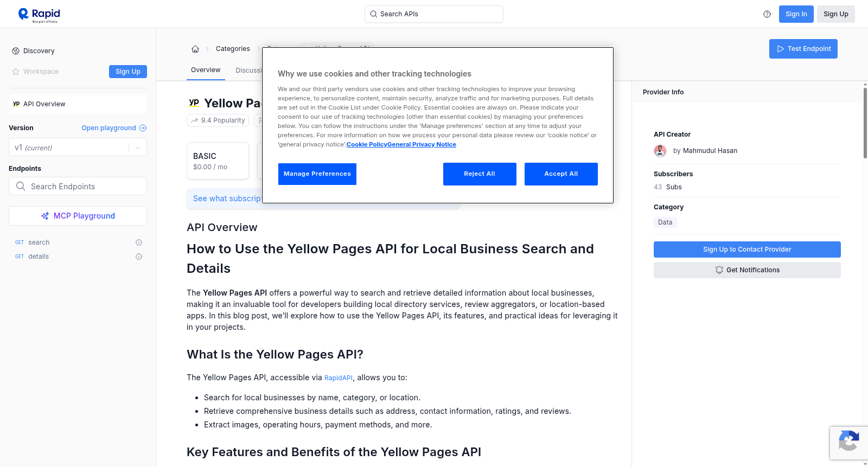
Task: Click the 43 Subs text
Action: click(668, 187)
